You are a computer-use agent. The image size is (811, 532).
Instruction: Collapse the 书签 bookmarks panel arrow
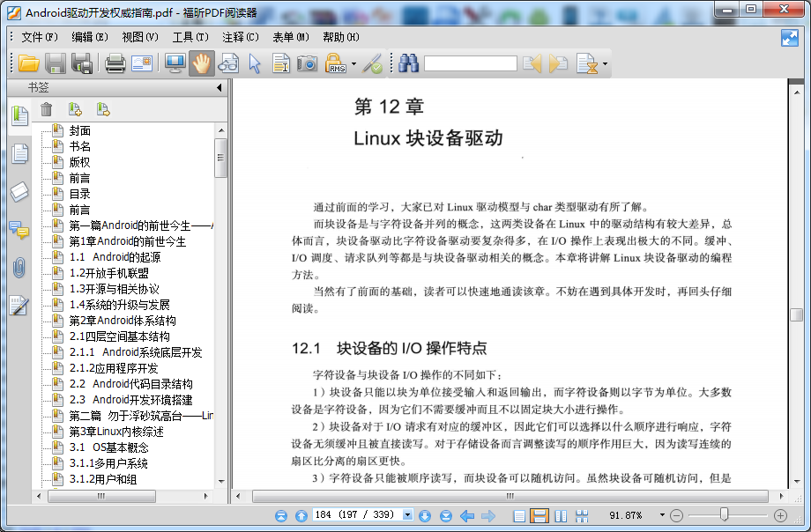point(219,87)
